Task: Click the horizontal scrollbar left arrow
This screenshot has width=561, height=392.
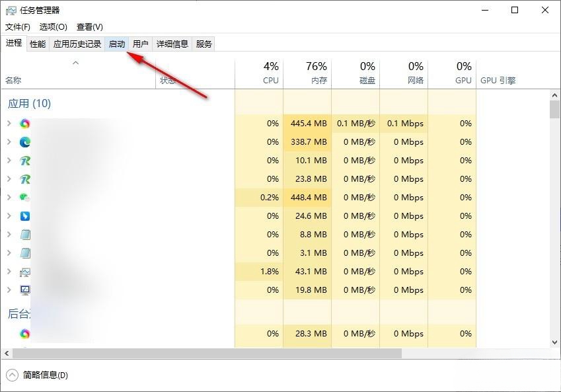Action: point(7,354)
